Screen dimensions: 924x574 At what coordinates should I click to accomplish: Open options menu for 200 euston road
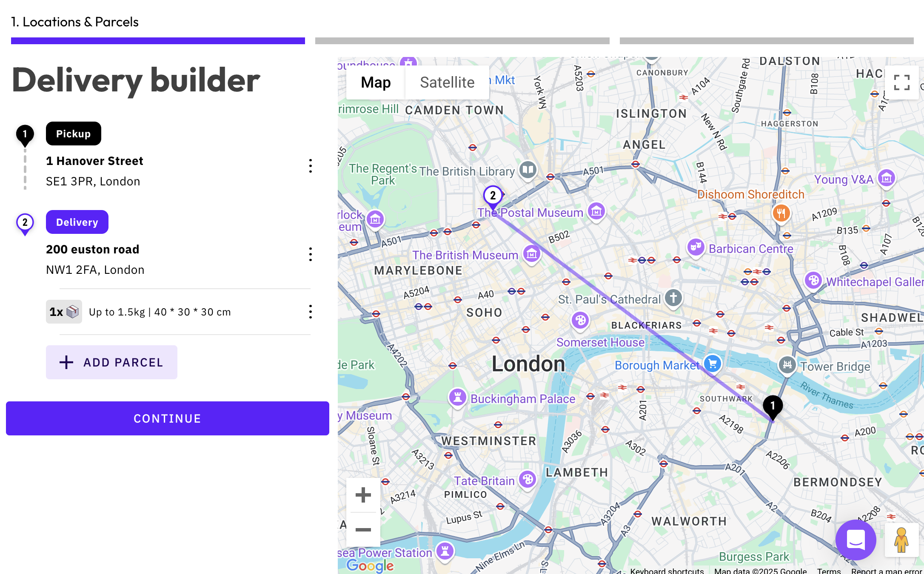point(311,254)
